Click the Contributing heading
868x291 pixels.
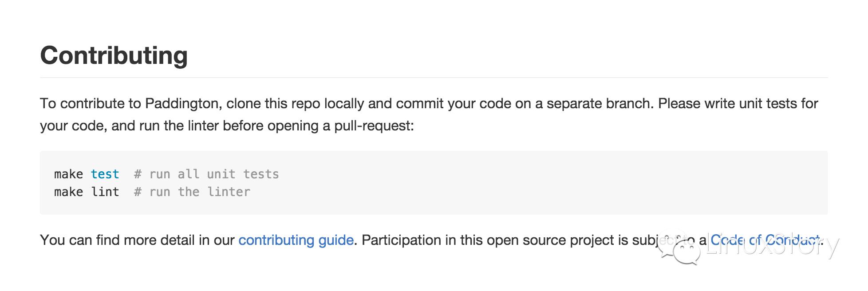(x=114, y=55)
